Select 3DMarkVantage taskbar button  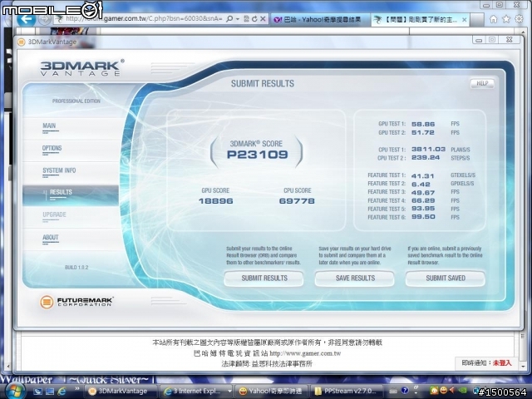pyautogui.click(x=121, y=392)
